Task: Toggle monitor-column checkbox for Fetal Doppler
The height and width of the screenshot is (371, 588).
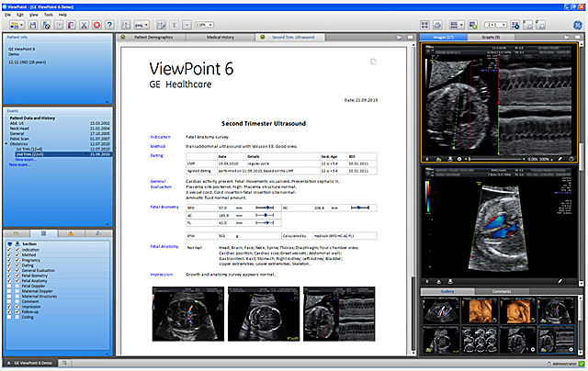Action: (x=9, y=286)
